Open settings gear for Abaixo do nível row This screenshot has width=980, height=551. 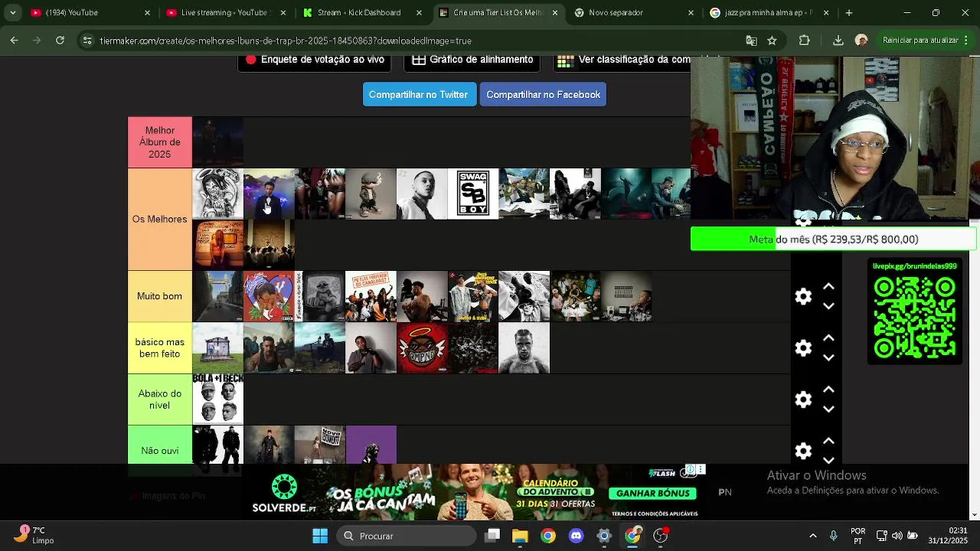803,399
